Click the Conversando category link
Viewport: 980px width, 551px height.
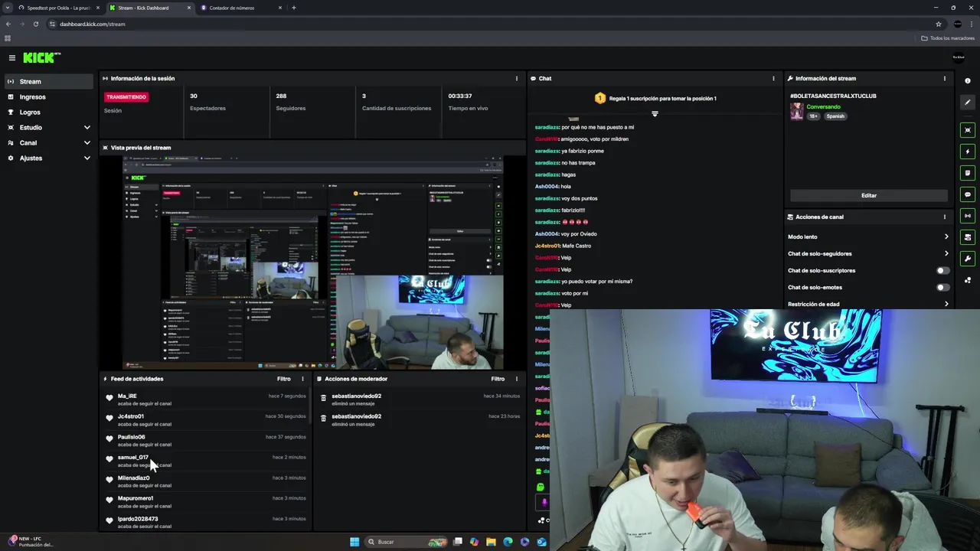(823, 106)
